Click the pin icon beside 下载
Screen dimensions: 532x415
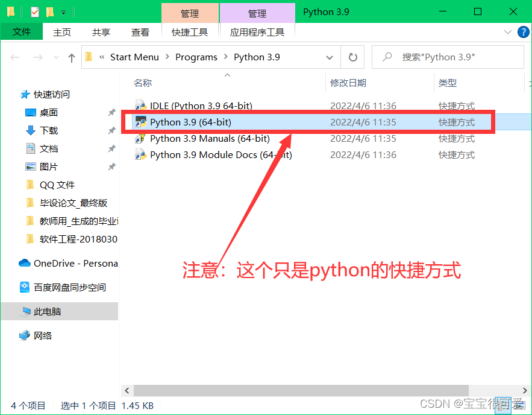(111, 130)
